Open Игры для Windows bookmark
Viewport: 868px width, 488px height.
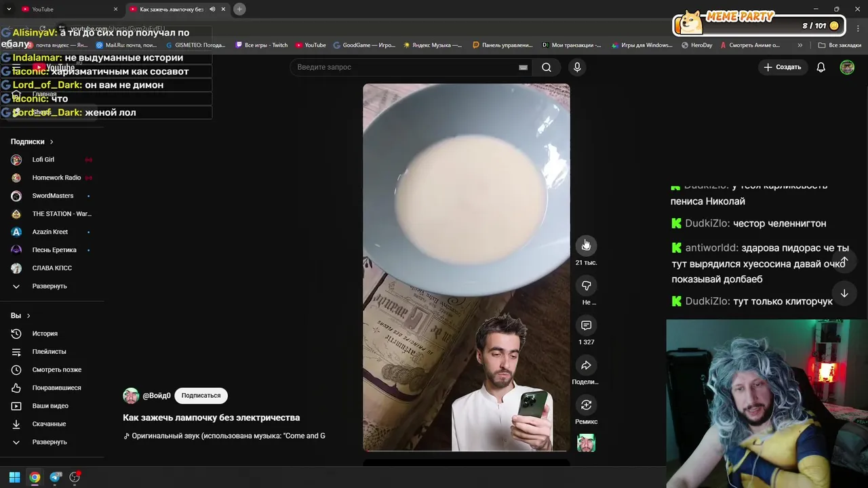(x=642, y=45)
